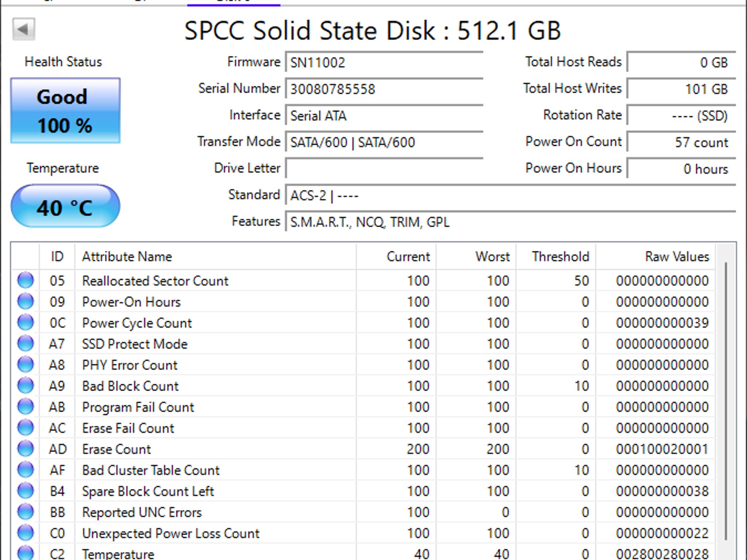Click the Threshold column header
Image resolution: width=747 pixels, height=560 pixels.
[556, 257]
